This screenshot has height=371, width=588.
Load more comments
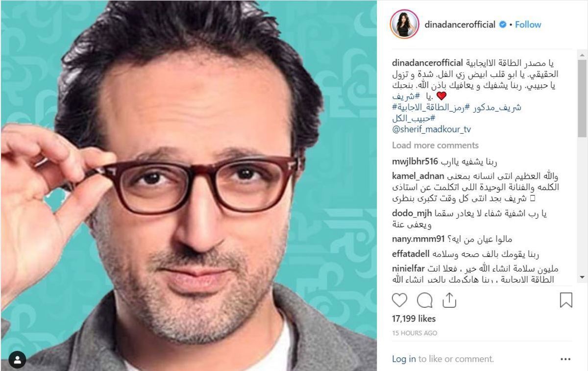coord(435,145)
